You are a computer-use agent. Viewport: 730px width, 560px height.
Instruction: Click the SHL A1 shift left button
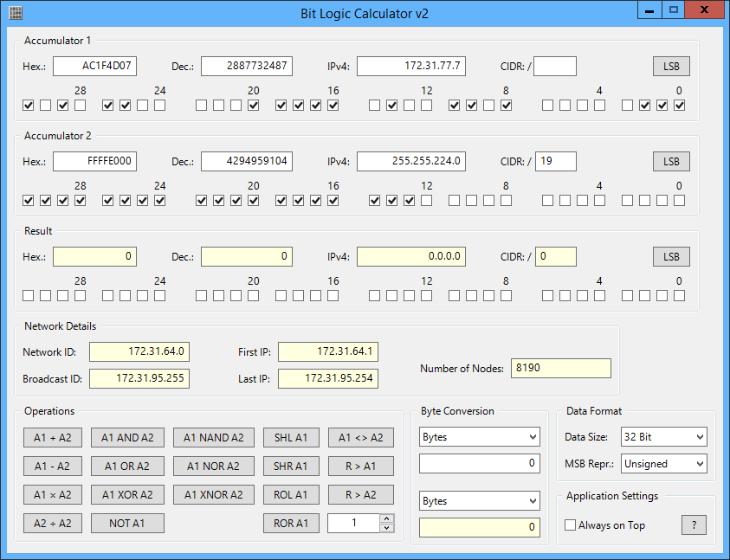[291, 438]
